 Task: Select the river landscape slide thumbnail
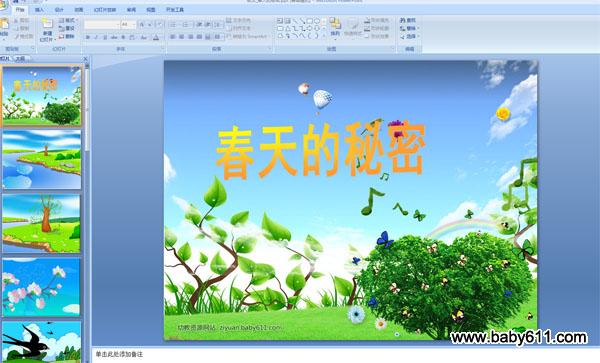pos(42,160)
